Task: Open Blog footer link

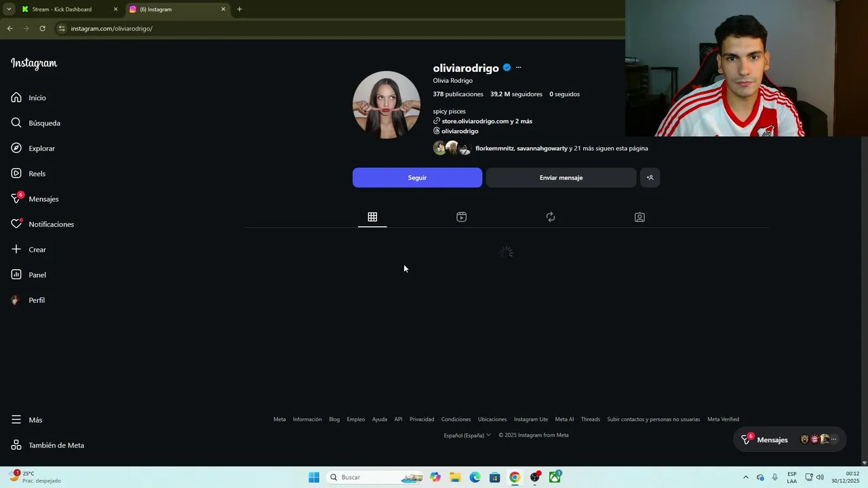Action: click(x=334, y=420)
